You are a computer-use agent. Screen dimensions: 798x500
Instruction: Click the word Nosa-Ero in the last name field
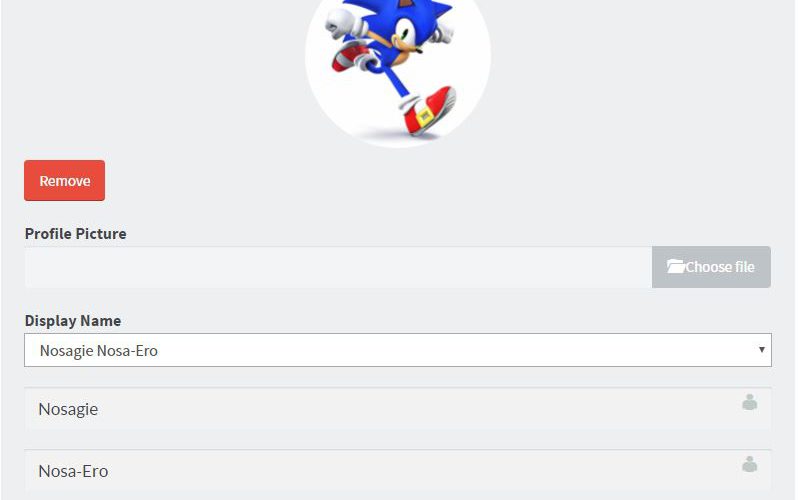(73, 471)
